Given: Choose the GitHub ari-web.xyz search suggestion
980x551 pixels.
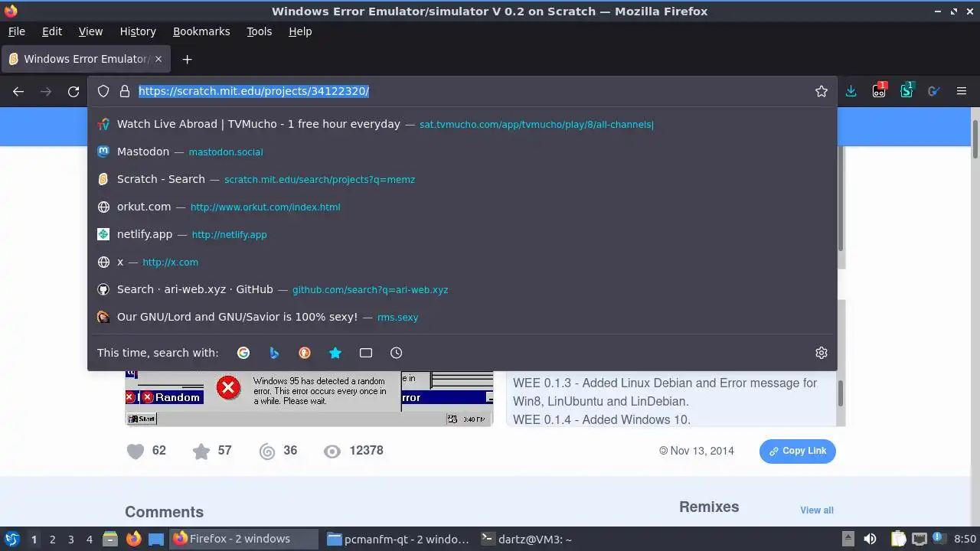Looking at the screenshot, I should [x=462, y=289].
